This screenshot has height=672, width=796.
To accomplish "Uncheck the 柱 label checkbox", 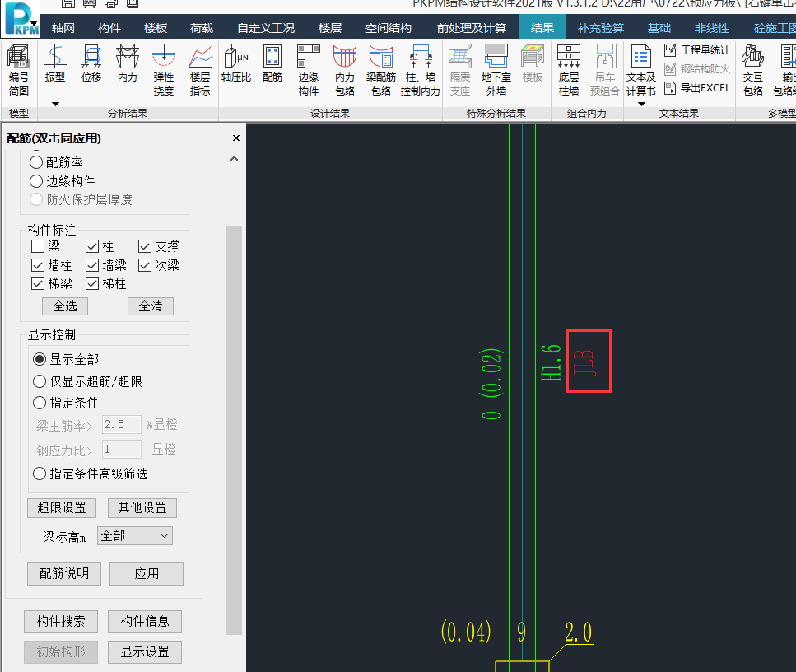I will (x=92, y=246).
